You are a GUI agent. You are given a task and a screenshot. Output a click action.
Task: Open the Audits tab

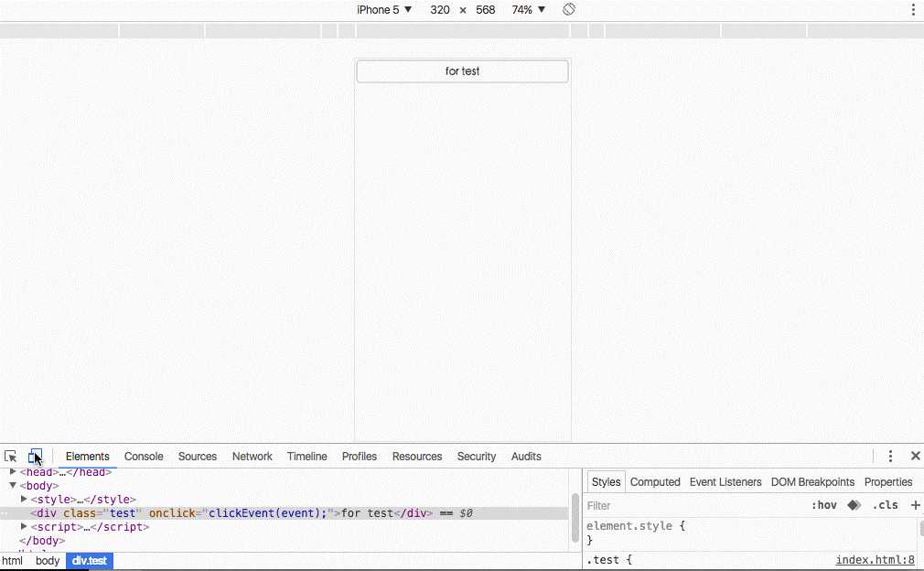[x=526, y=456]
